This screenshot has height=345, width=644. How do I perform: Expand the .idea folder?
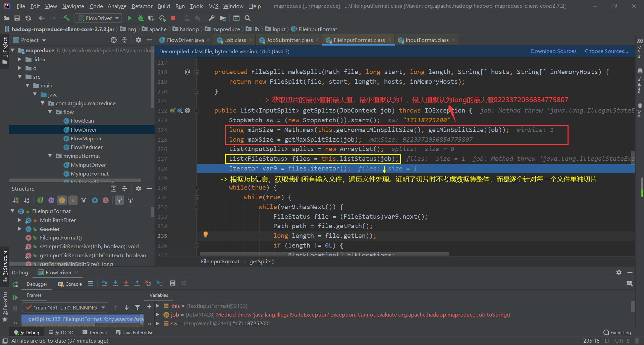(x=20, y=59)
